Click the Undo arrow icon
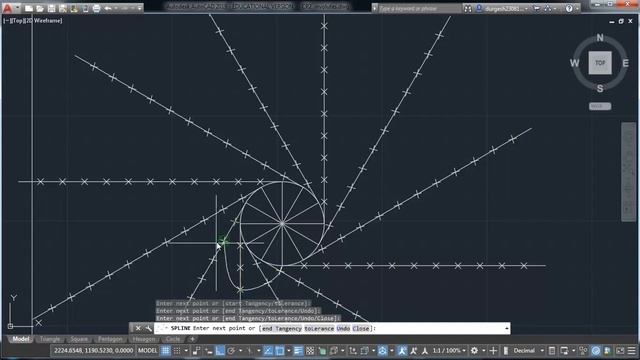This screenshot has width=640, height=360. pos(108,8)
